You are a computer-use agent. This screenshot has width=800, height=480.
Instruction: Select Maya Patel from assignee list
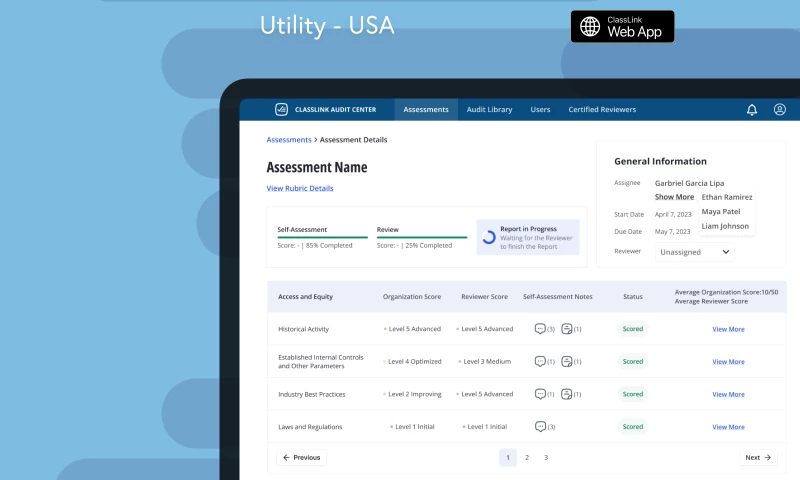pos(721,212)
